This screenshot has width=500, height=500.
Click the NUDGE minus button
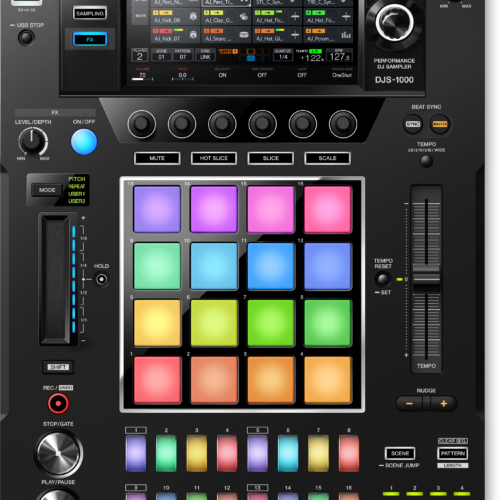tap(409, 404)
